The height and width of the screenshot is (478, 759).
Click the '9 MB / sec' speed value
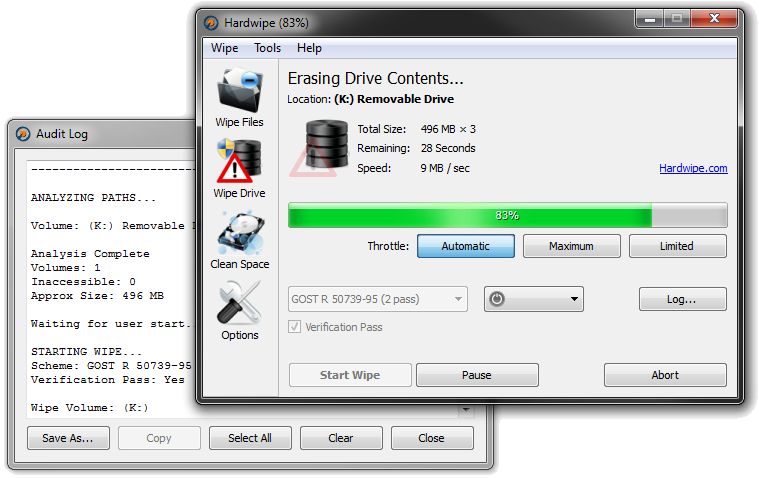[445, 169]
